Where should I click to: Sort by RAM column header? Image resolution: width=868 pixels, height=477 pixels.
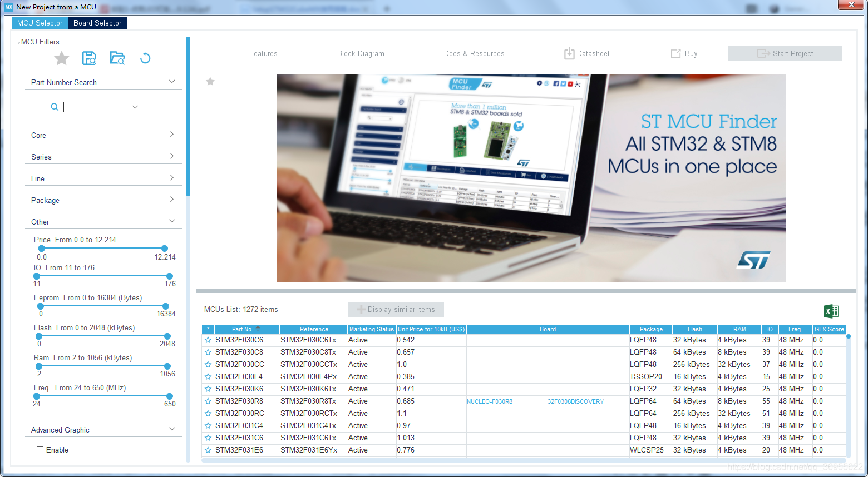[739, 329]
